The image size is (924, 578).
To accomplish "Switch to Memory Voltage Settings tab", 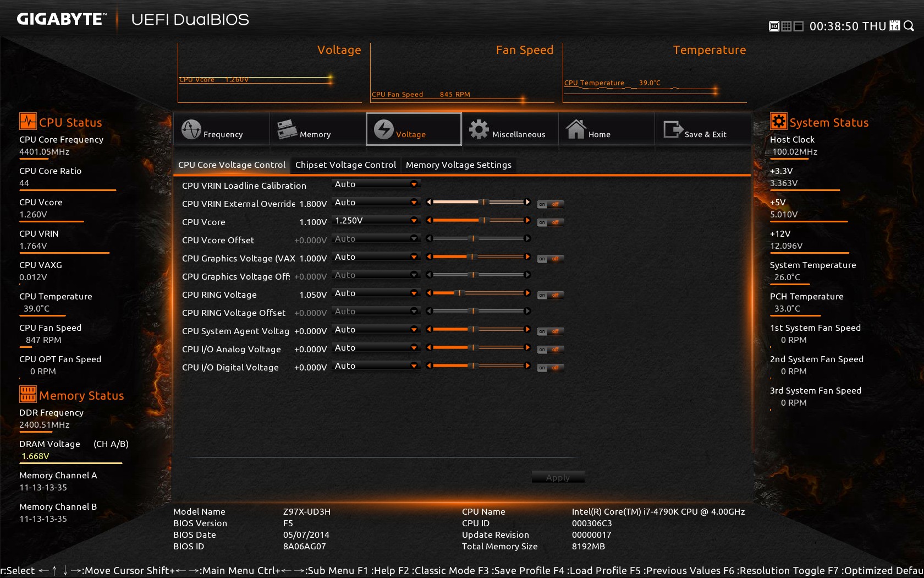I will click(459, 165).
